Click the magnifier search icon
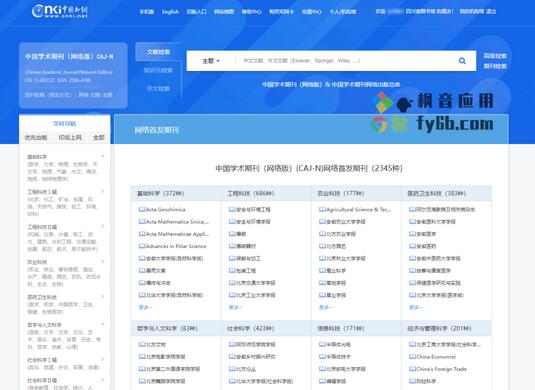 [x=462, y=61]
